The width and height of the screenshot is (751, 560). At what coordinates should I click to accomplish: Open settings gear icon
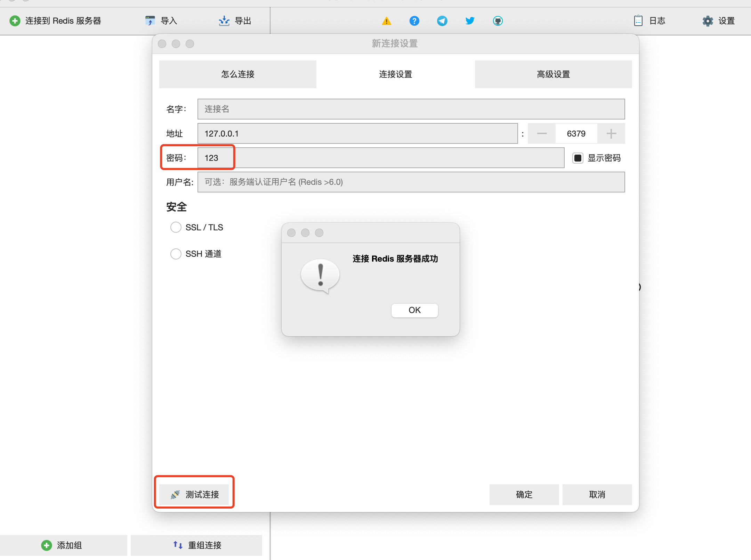click(708, 21)
